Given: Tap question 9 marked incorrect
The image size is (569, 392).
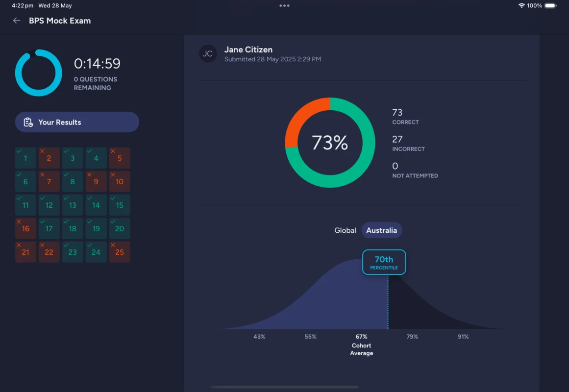Looking at the screenshot, I should point(96,181).
